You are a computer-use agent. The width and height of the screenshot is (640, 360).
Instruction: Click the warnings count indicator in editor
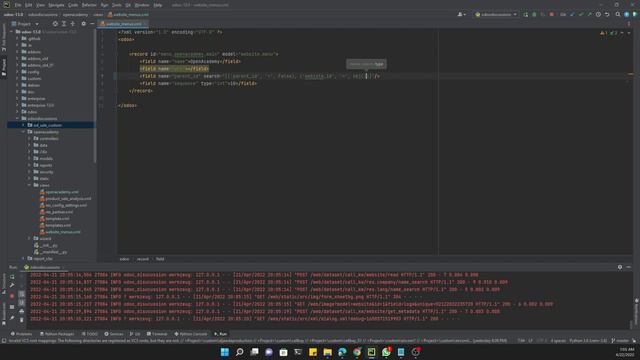tap(604, 33)
